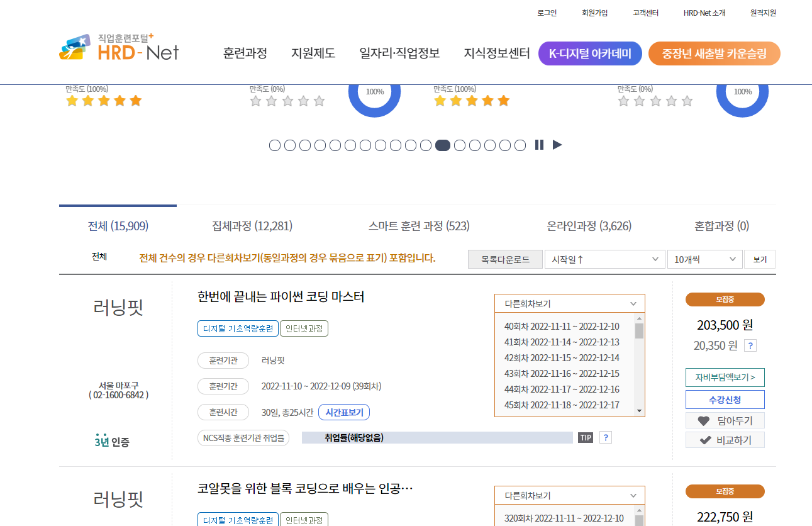Open the 고객센터 link
Image resolution: width=812 pixels, height=526 pixels.
(x=646, y=13)
